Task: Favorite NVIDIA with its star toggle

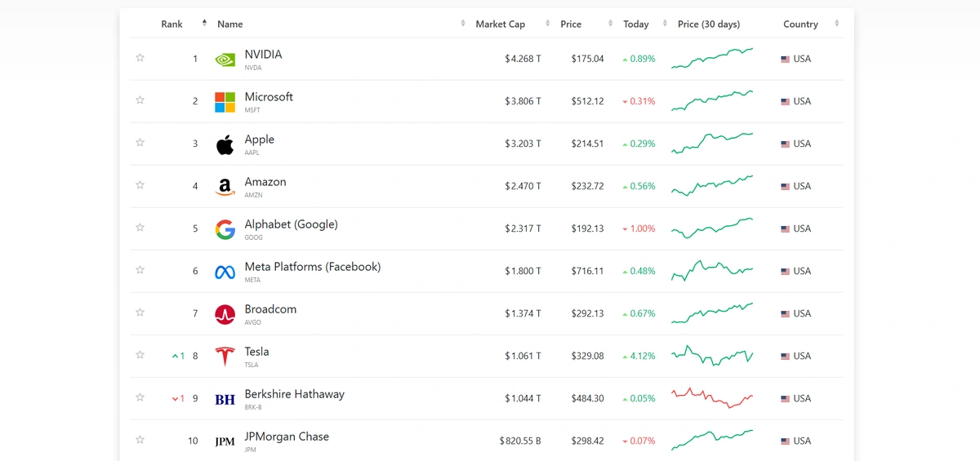Action: [x=140, y=58]
